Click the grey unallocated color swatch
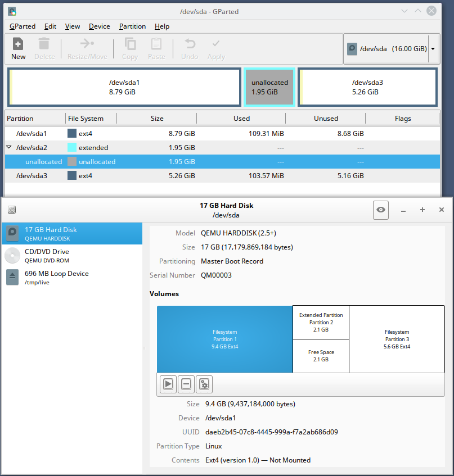 coord(72,161)
